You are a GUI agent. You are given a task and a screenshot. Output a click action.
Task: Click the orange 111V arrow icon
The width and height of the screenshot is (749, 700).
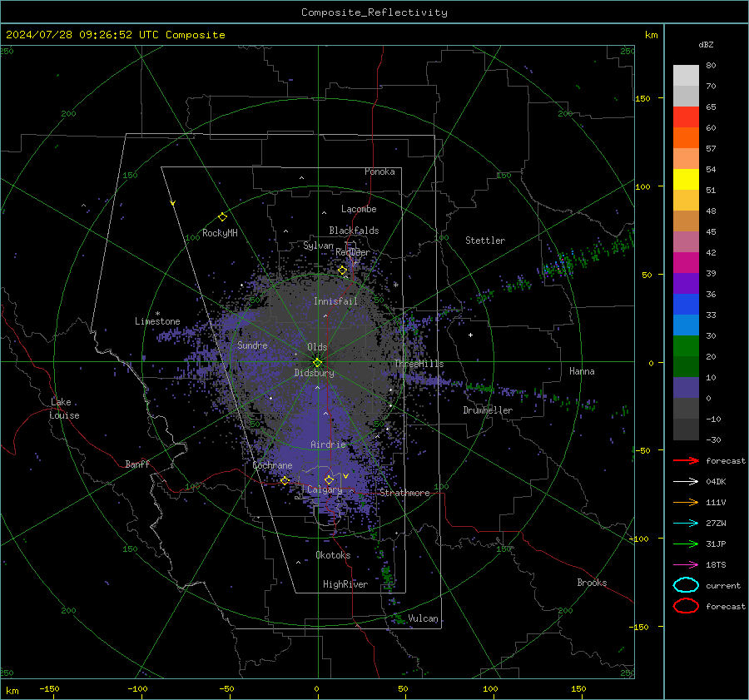(686, 502)
